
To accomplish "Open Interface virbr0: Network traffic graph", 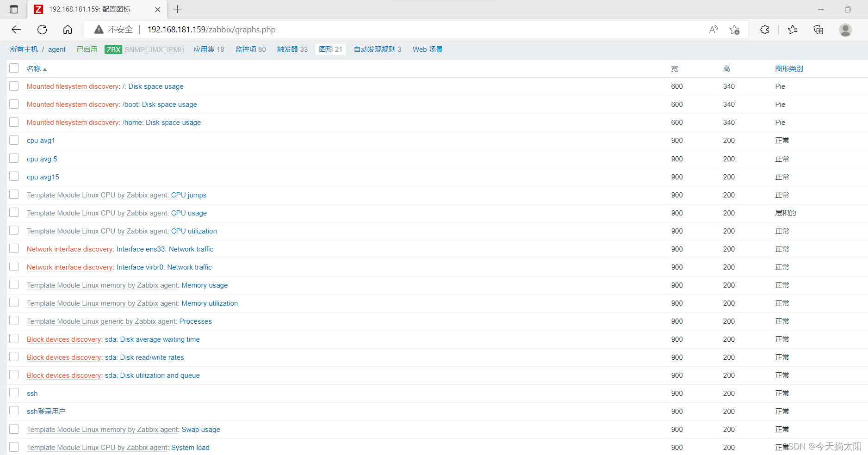I will 164,267.
